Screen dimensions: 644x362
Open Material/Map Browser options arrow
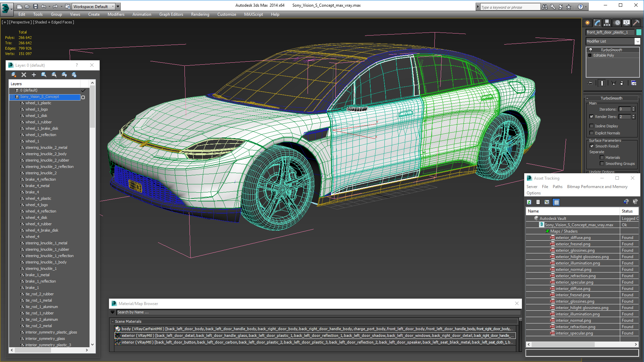pos(113,312)
